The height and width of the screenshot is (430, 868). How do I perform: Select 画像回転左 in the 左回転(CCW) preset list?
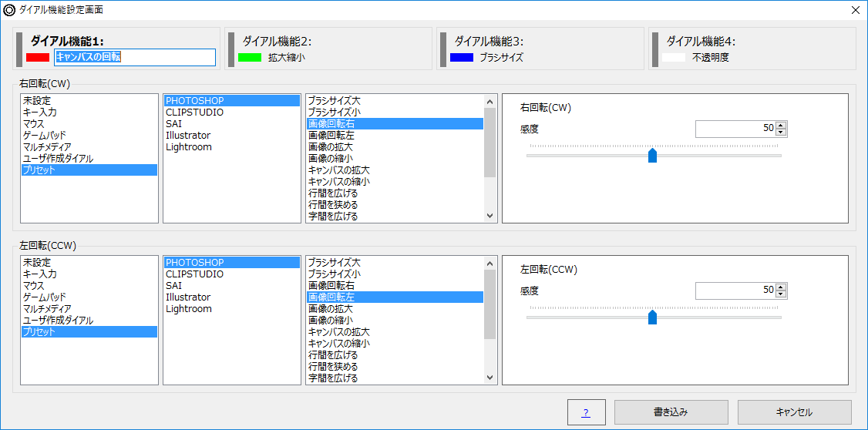(395, 297)
